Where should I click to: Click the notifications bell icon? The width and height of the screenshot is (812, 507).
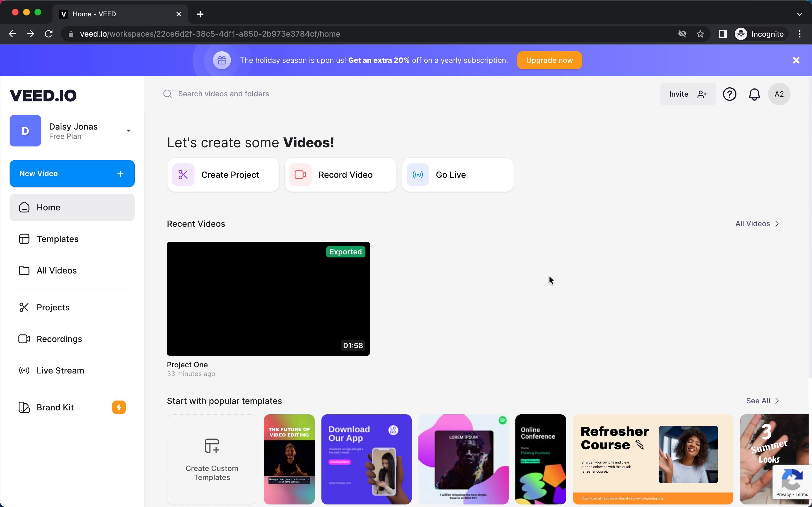point(754,94)
